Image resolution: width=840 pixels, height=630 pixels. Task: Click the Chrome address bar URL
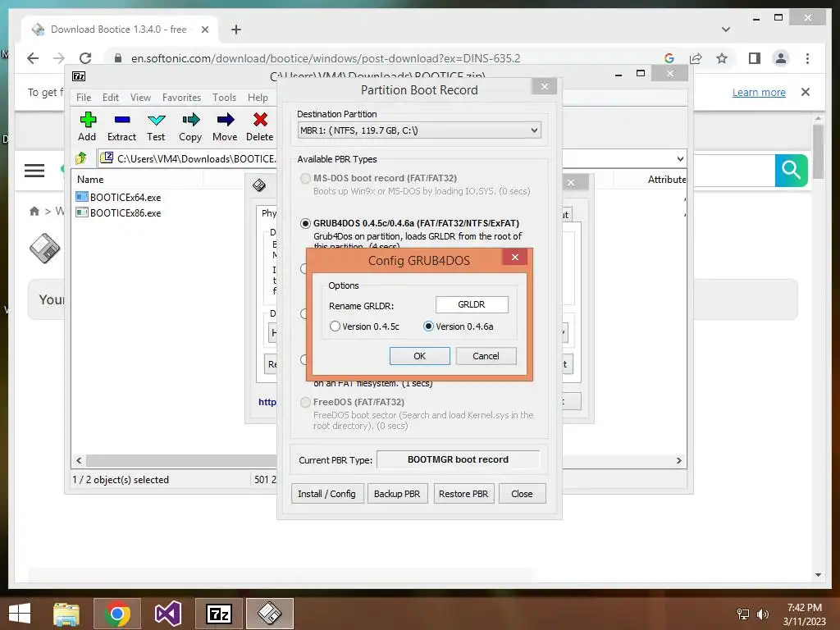(326, 58)
